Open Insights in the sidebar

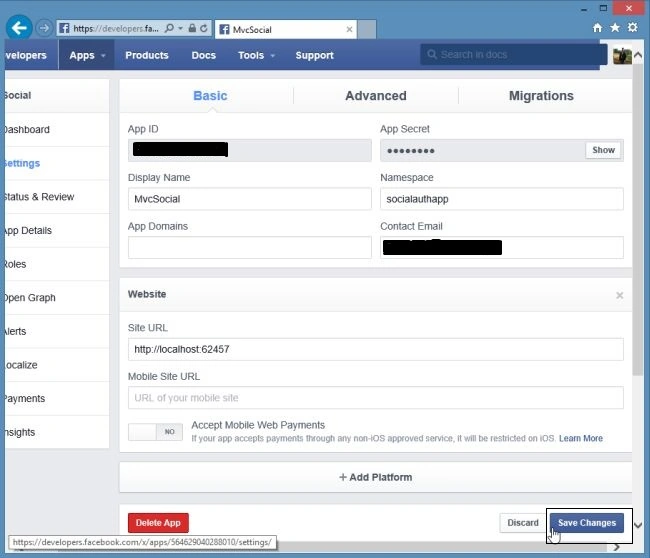(57, 432)
